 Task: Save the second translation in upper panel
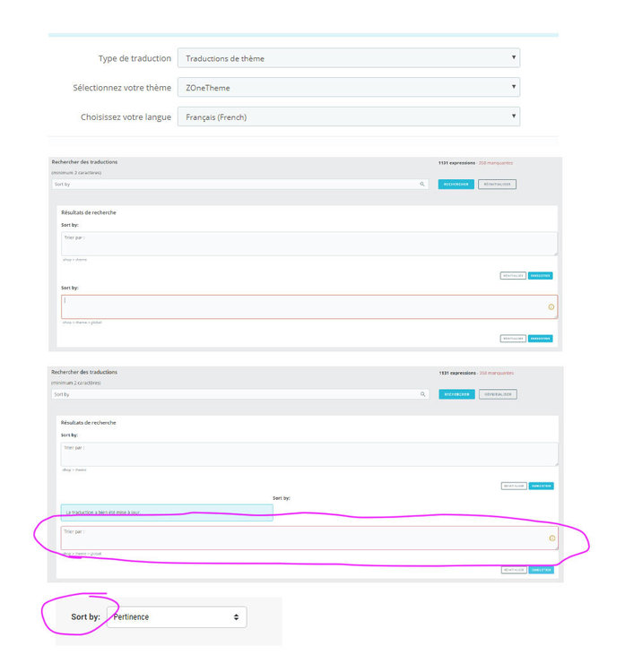(x=540, y=339)
